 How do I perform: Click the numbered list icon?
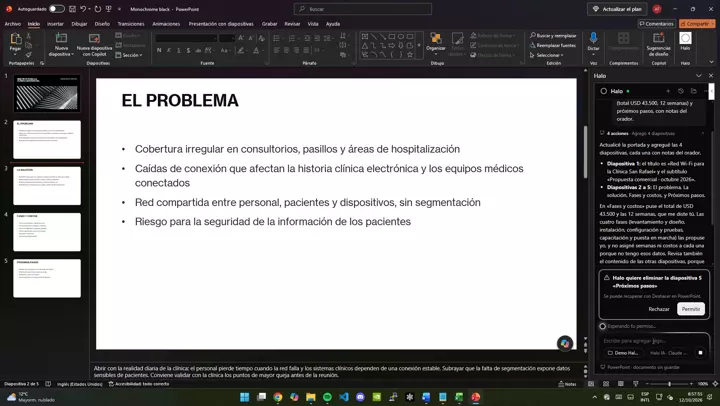[x=292, y=38]
